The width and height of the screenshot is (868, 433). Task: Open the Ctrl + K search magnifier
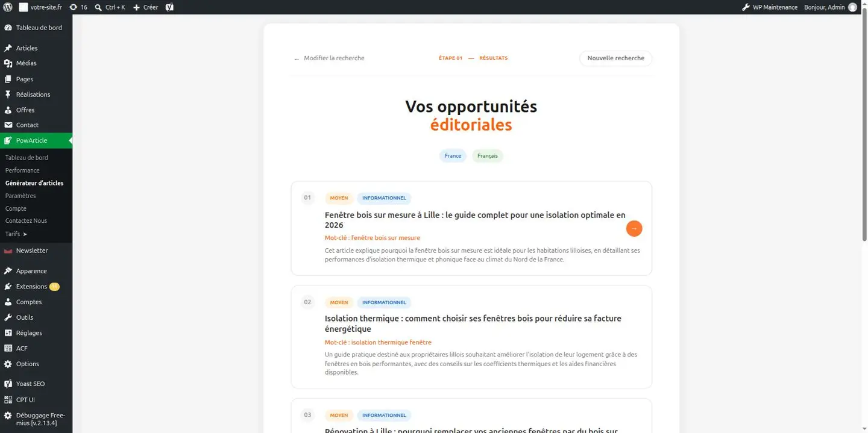(x=99, y=7)
